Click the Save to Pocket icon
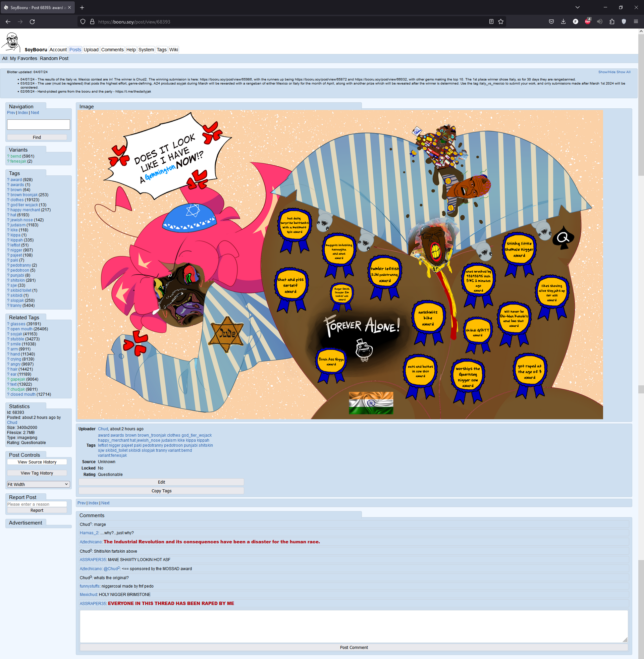The image size is (644, 659). 551,22
